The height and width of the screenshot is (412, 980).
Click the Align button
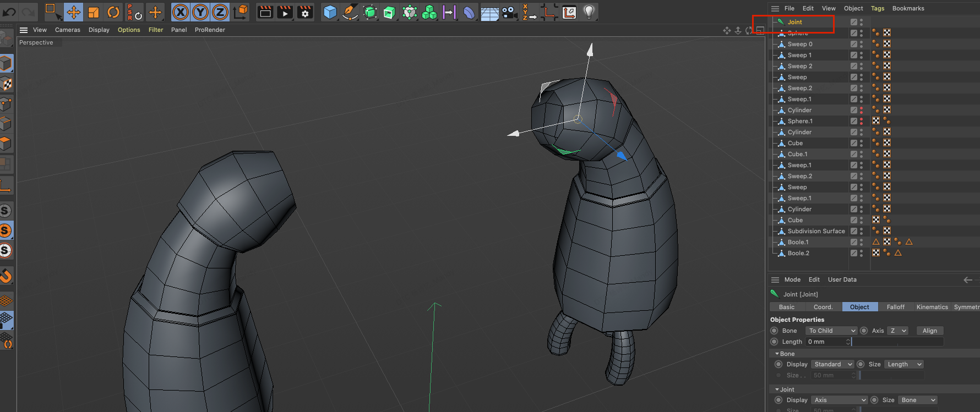929,331
